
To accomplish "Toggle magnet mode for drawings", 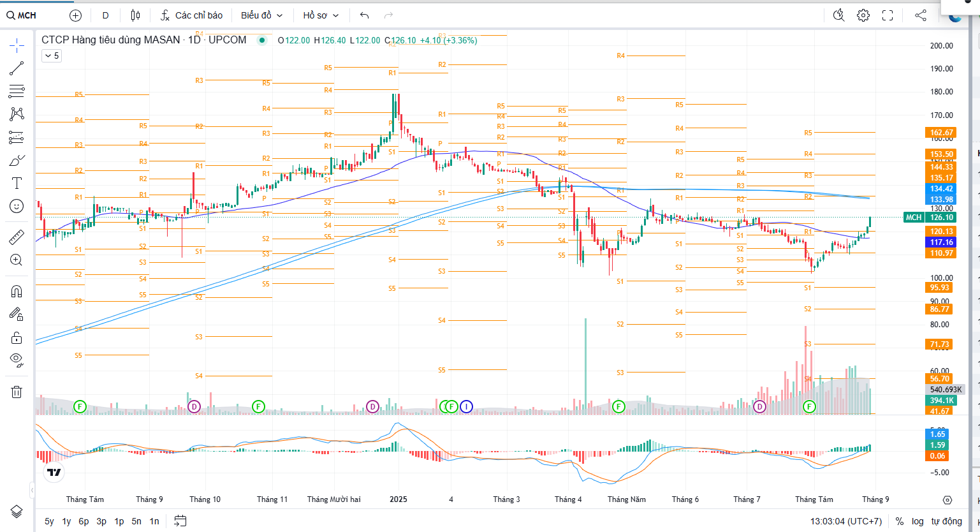I will click(x=17, y=292).
